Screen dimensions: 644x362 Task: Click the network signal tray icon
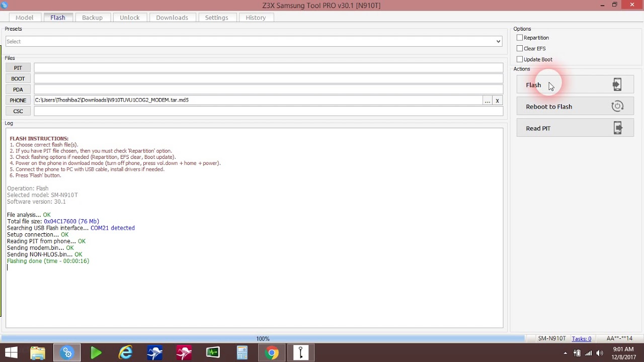(x=588, y=353)
